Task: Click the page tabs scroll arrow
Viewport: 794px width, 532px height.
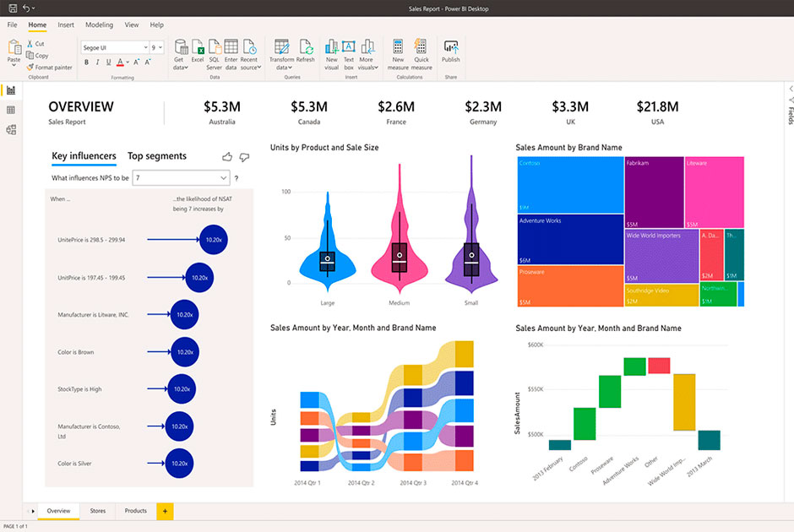Action: [x=33, y=511]
